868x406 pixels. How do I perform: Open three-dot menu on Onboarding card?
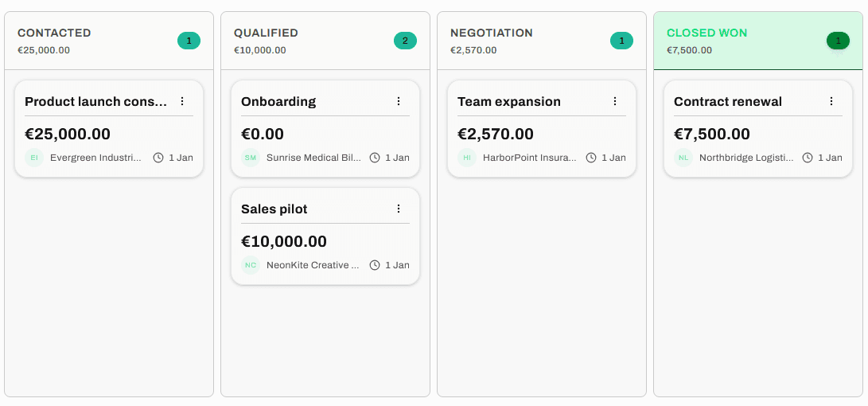[399, 101]
